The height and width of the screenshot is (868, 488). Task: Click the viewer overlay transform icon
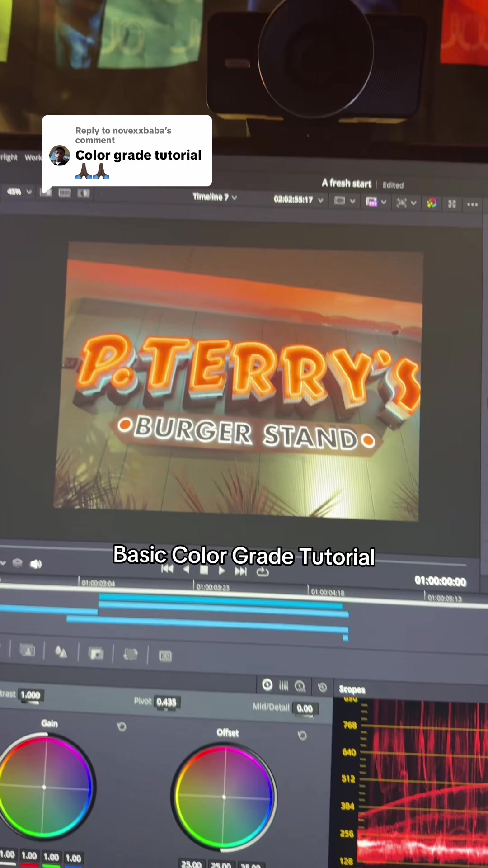401,203
